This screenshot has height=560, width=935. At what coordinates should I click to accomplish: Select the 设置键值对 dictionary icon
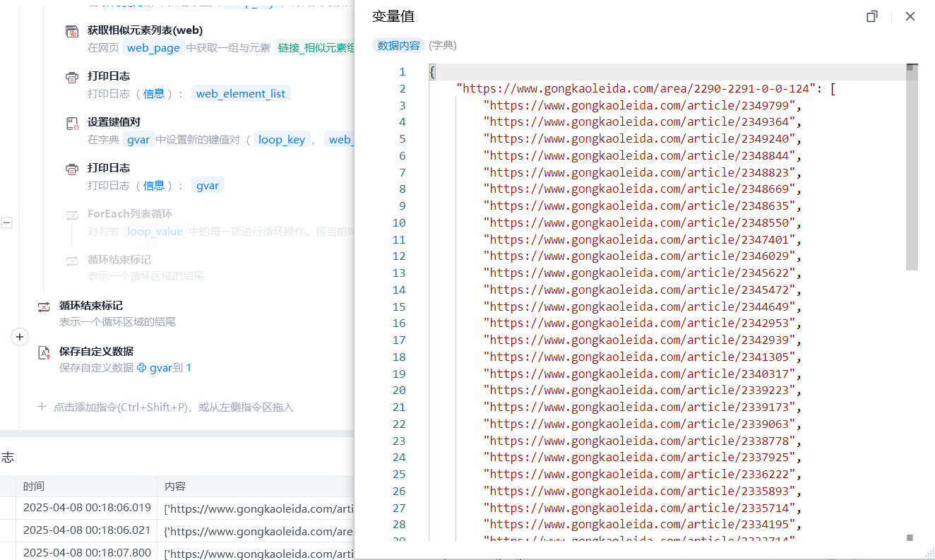pos(72,123)
